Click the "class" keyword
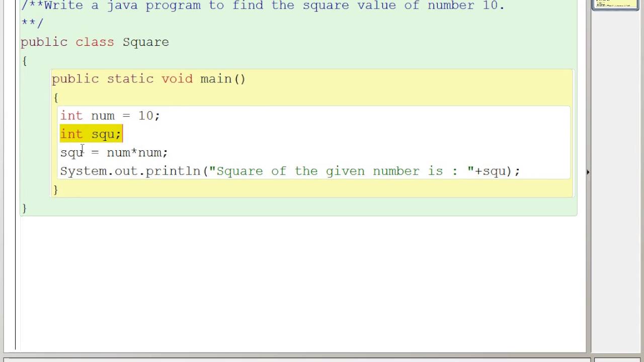 click(x=95, y=42)
